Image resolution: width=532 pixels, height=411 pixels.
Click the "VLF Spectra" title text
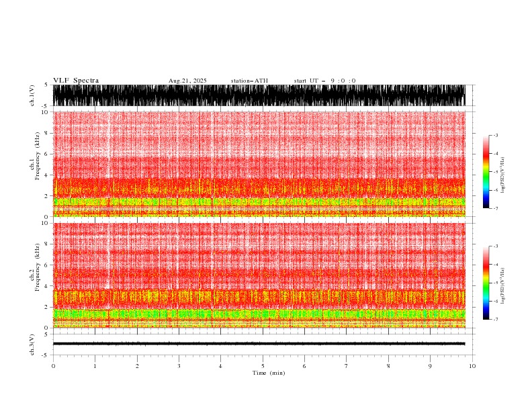(76, 81)
